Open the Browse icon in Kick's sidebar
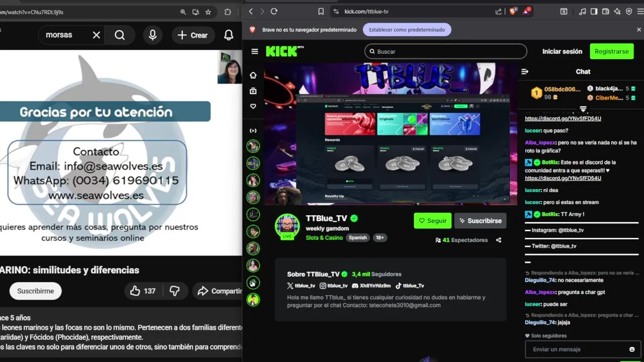The image size is (644, 362). [253, 91]
